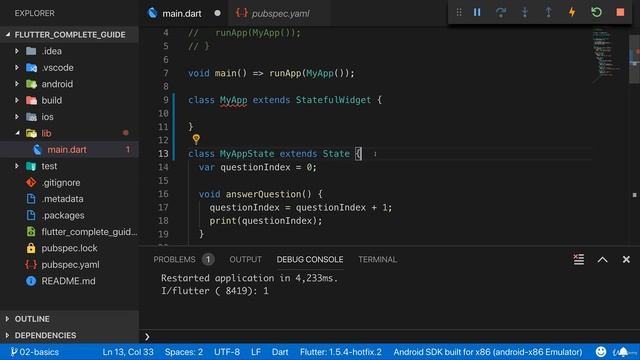The width and height of the screenshot is (640, 360).
Task: Click Dart language mode selector
Action: (x=280, y=352)
